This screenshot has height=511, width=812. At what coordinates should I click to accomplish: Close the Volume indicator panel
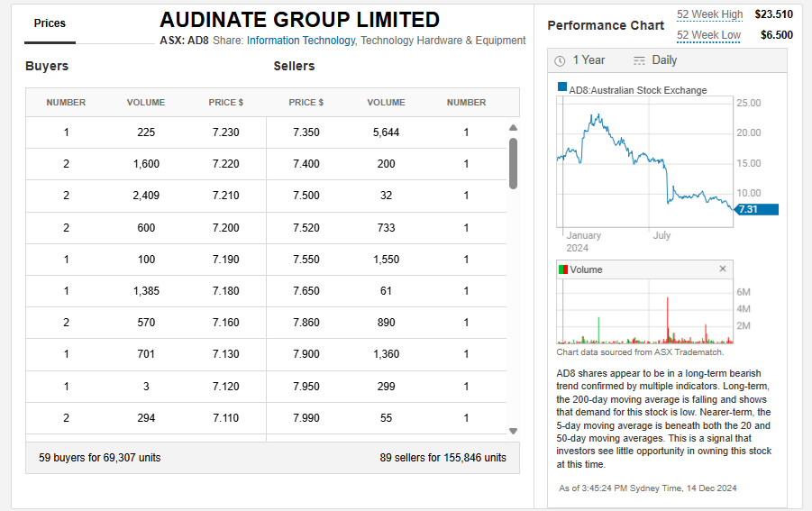point(722,269)
